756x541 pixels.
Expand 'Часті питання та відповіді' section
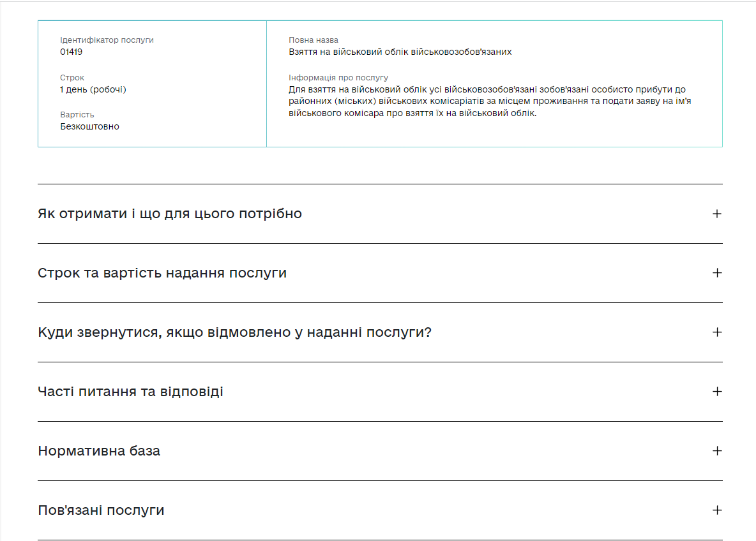pyautogui.click(x=380, y=392)
